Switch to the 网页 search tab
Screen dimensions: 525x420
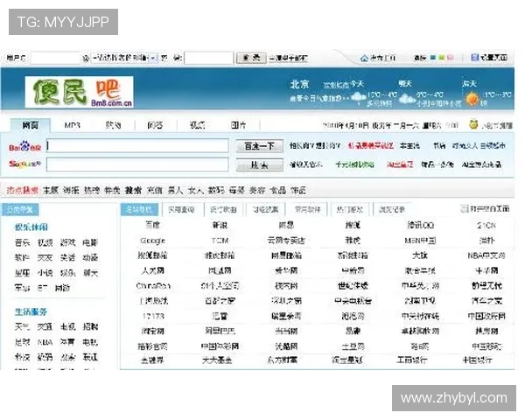point(31,126)
